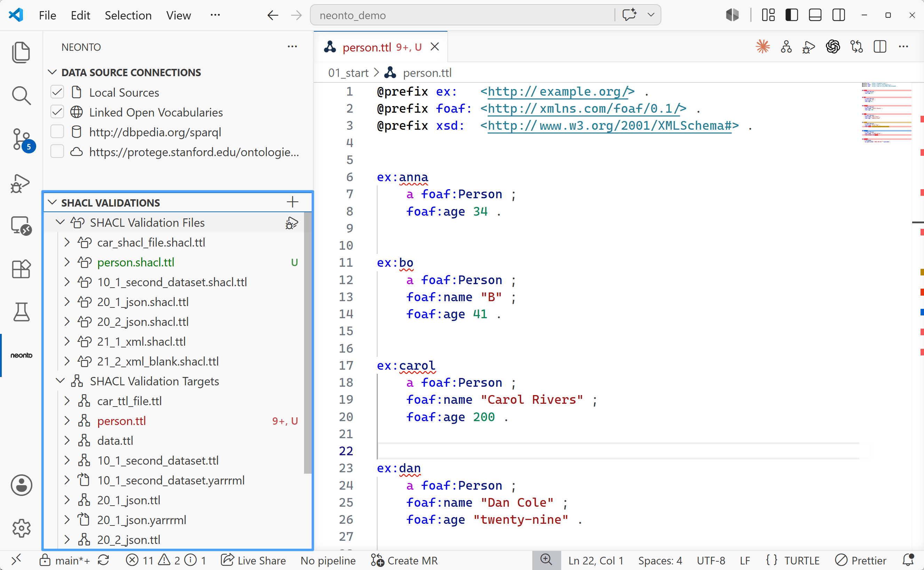The width and height of the screenshot is (924, 570).
Task: Expand the person.ttl target item
Action: coord(67,421)
